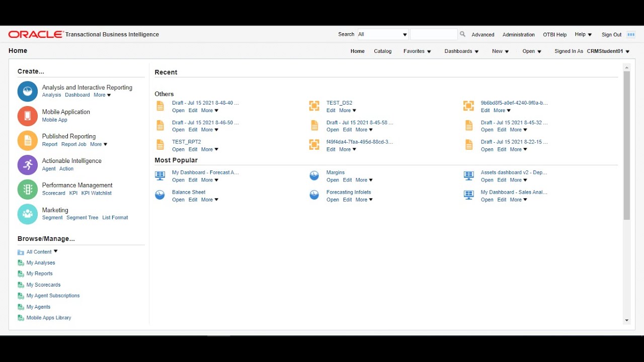Click the Balance Sheet analysis icon

pos(160,195)
